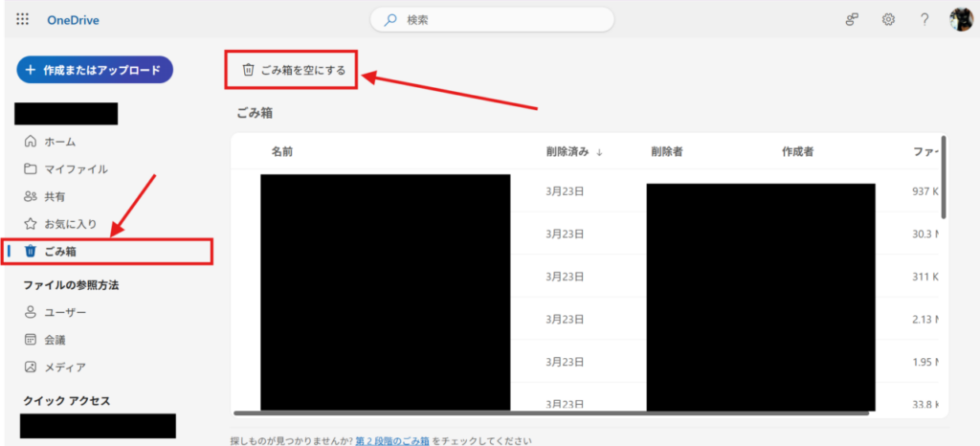Click the OneDrive logo text

point(73,20)
